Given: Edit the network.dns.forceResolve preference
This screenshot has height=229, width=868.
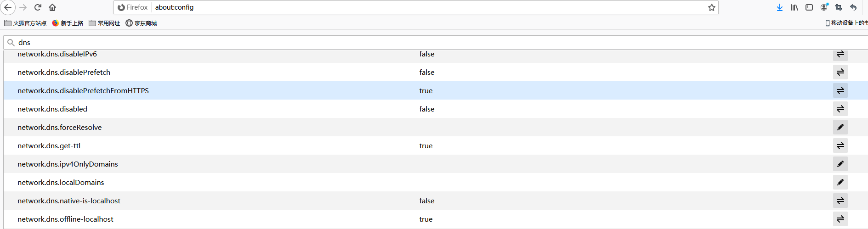Looking at the screenshot, I should click(x=840, y=127).
